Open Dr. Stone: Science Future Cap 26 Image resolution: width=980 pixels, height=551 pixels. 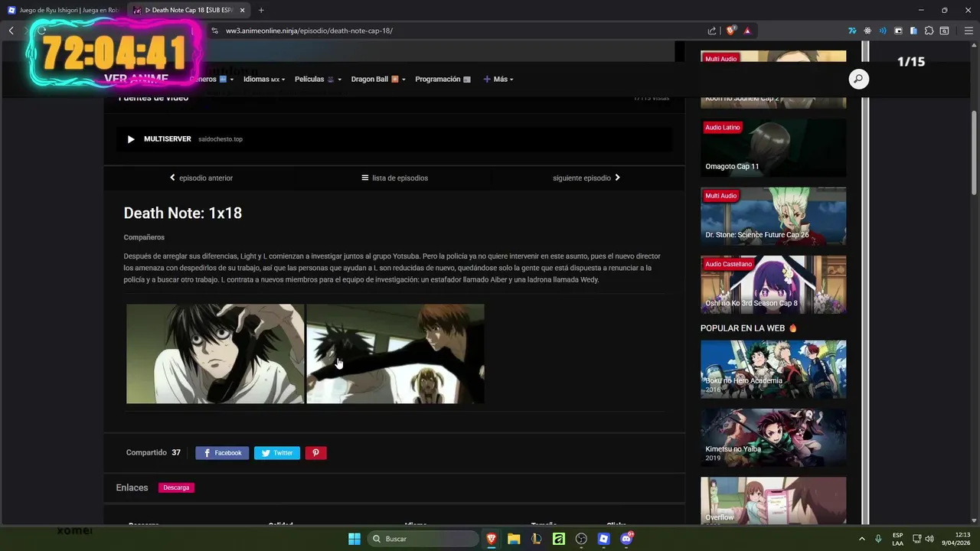[773, 216]
